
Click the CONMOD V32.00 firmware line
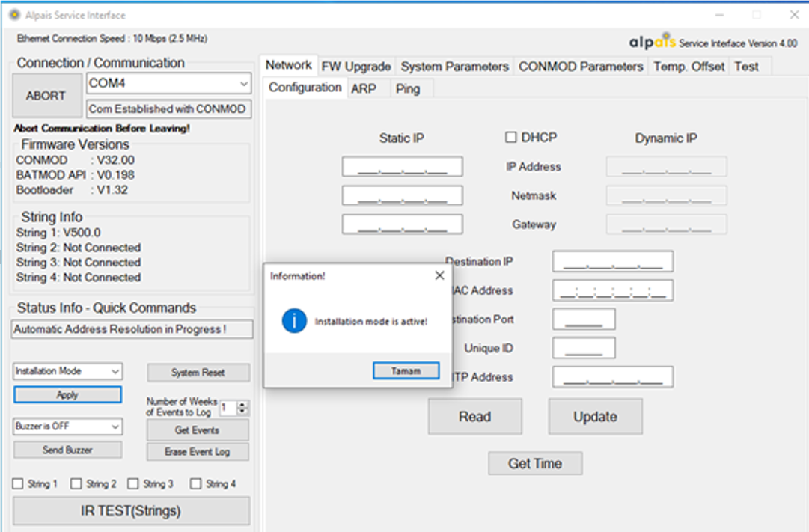tap(76, 160)
